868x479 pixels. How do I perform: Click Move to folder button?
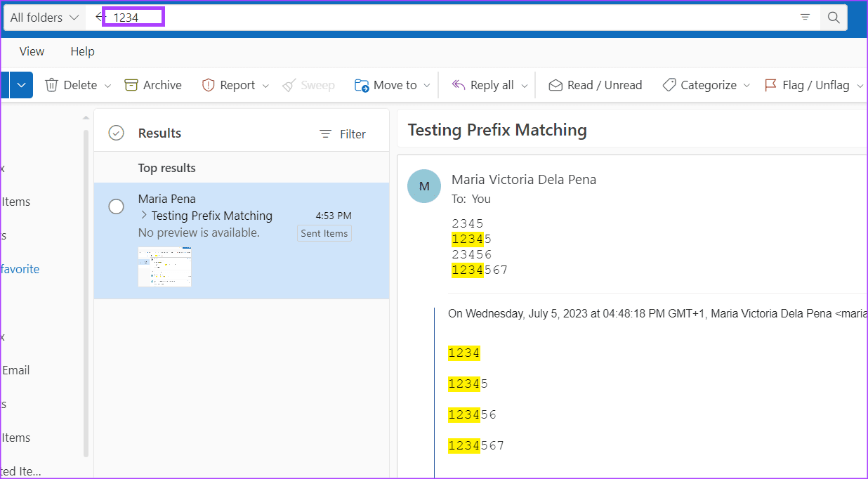click(386, 85)
